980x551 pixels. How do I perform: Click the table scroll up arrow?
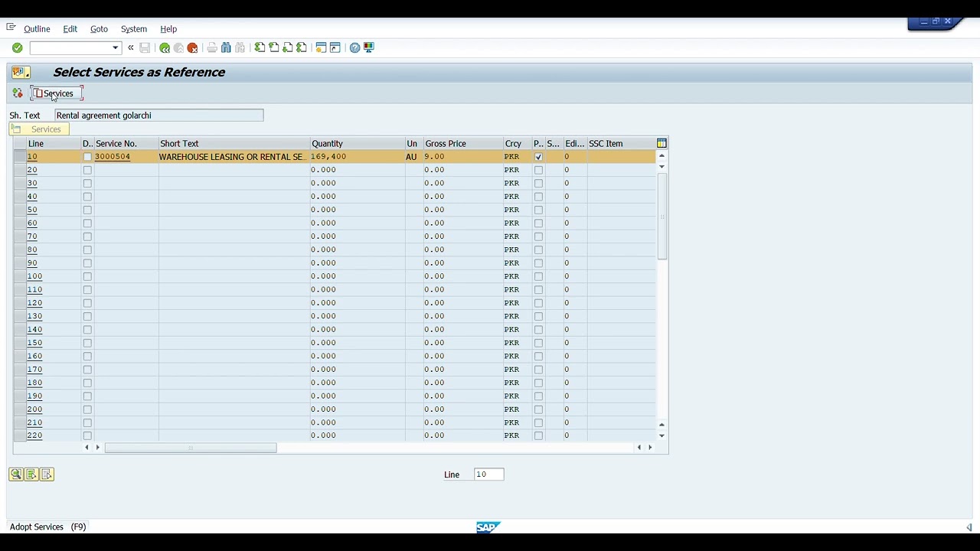click(x=661, y=155)
